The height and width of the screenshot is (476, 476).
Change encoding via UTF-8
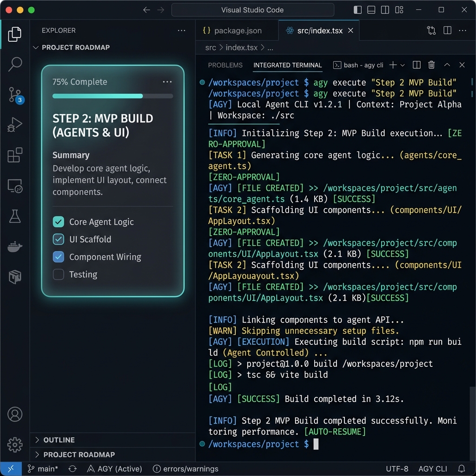(397, 469)
